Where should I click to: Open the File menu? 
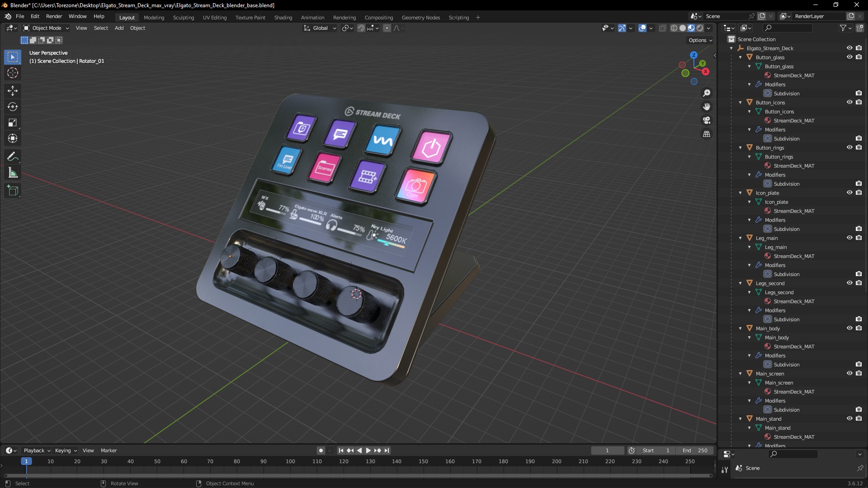pos(20,16)
